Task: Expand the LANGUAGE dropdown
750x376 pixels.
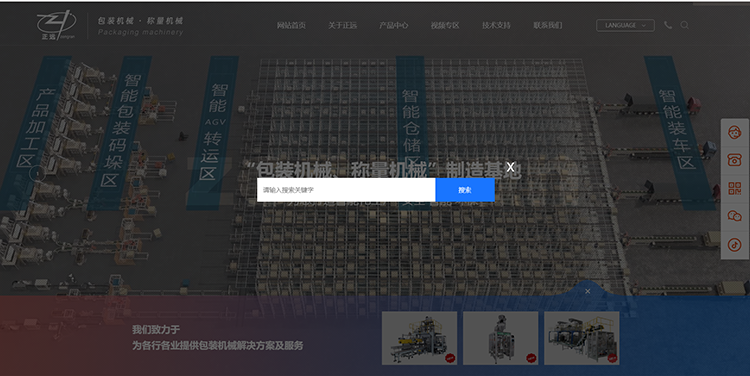Action: [625, 25]
